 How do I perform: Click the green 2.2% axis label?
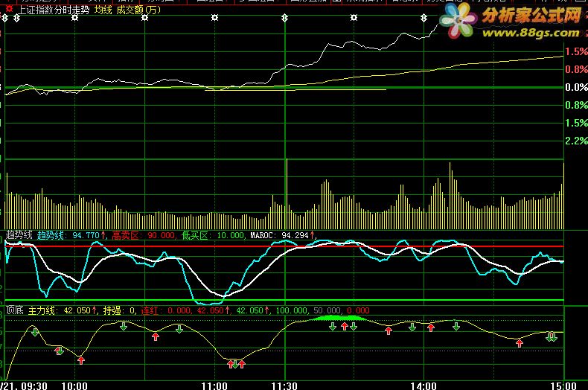(x=576, y=141)
